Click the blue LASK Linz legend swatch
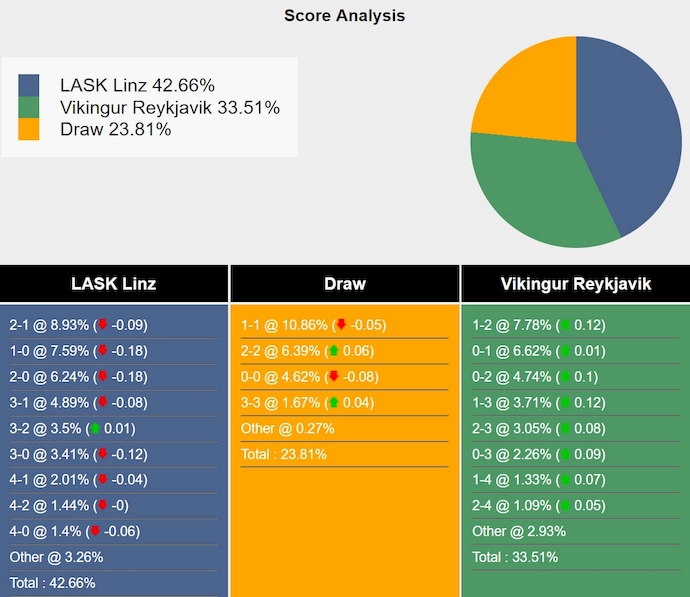The image size is (690, 597). coord(29,85)
